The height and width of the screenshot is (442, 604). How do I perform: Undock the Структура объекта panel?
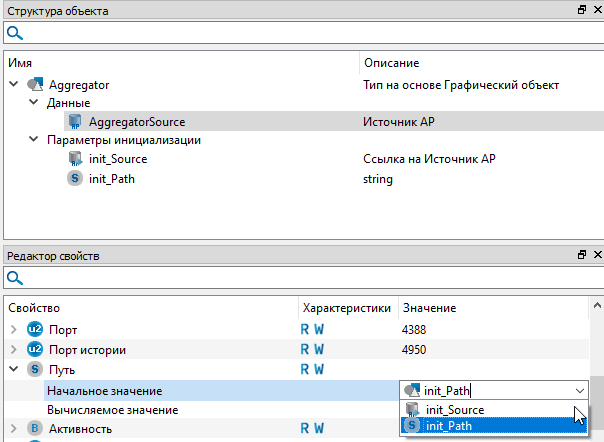pos(581,10)
